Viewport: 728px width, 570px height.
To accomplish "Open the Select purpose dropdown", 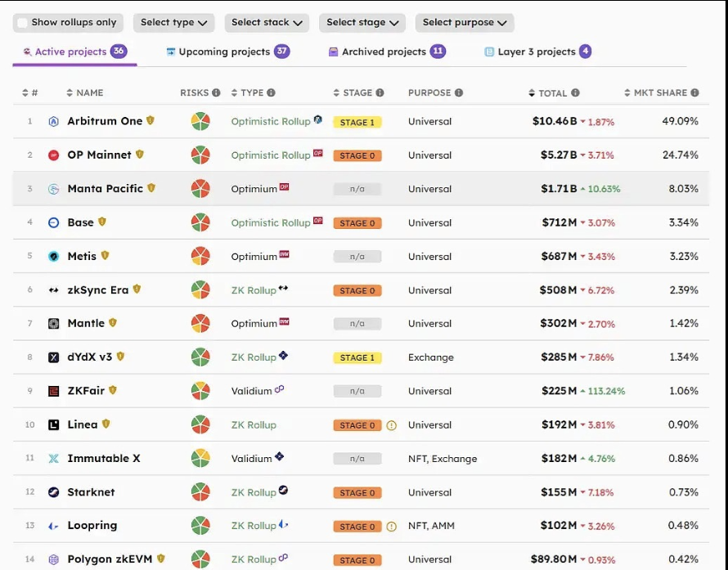I will [464, 23].
